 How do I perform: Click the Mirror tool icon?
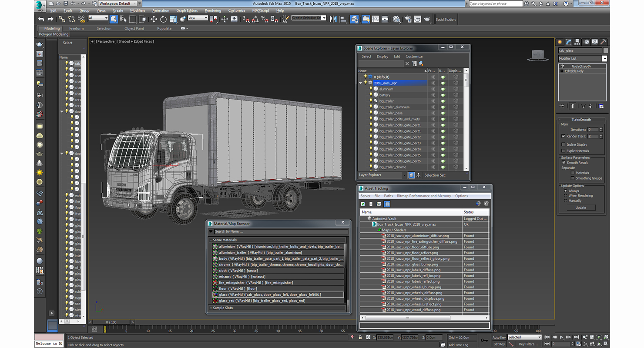333,19
